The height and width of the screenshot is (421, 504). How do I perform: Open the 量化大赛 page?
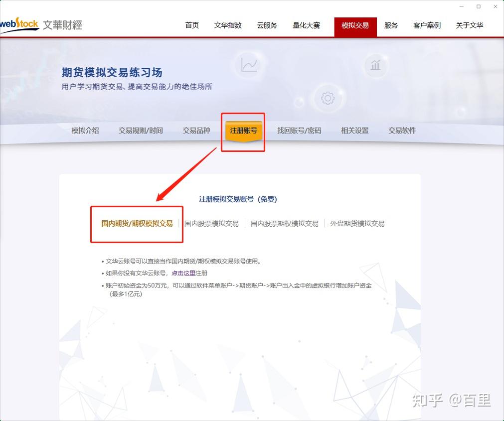point(306,25)
